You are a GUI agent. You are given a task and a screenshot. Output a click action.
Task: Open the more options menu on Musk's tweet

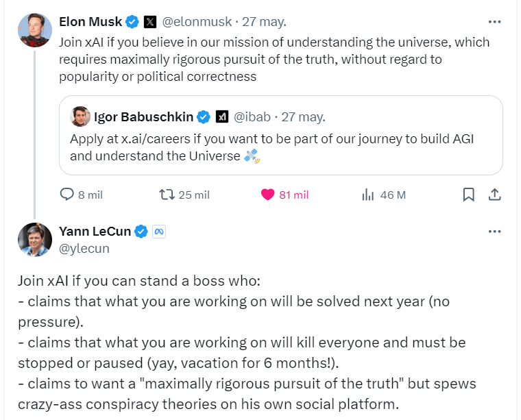click(x=494, y=22)
